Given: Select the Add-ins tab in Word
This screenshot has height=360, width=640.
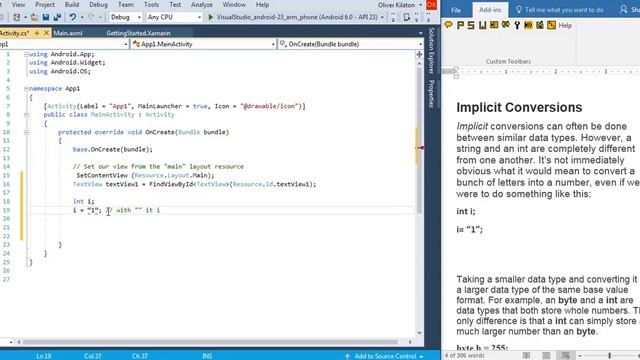Looking at the screenshot, I should pyautogui.click(x=490, y=10).
